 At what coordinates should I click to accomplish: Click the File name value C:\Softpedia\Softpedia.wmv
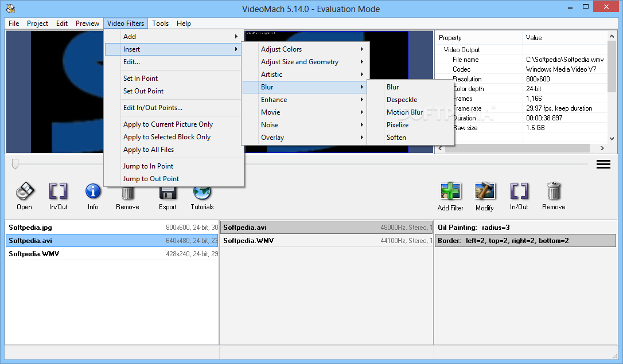pyautogui.click(x=565, y=60)
